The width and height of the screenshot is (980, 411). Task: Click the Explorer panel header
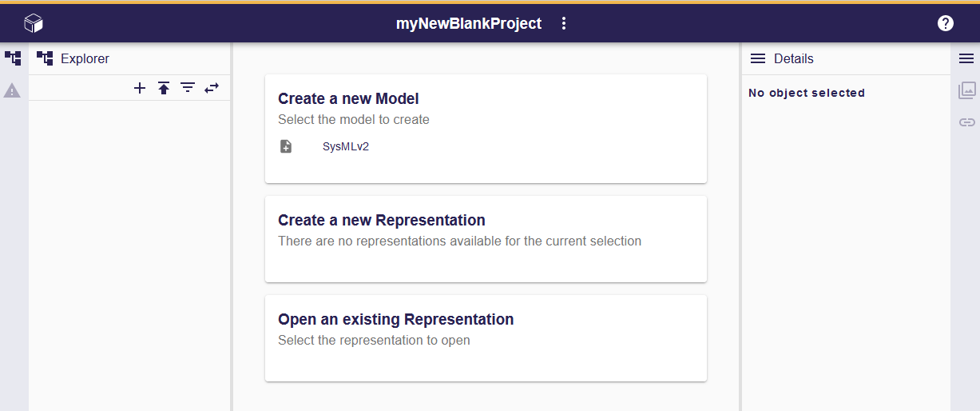85,58
